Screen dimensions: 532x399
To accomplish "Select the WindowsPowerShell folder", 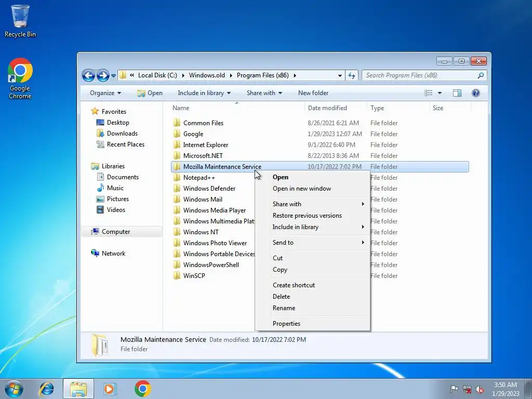I will 211,264.
